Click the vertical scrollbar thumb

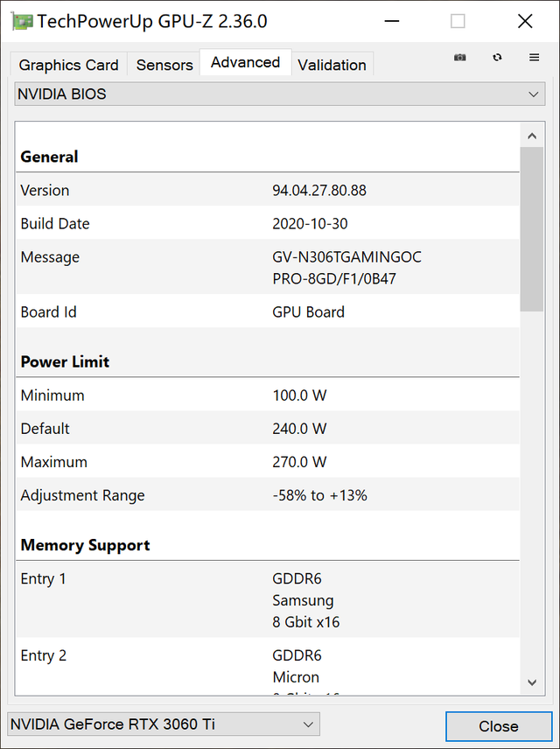[x=532, y=229]
